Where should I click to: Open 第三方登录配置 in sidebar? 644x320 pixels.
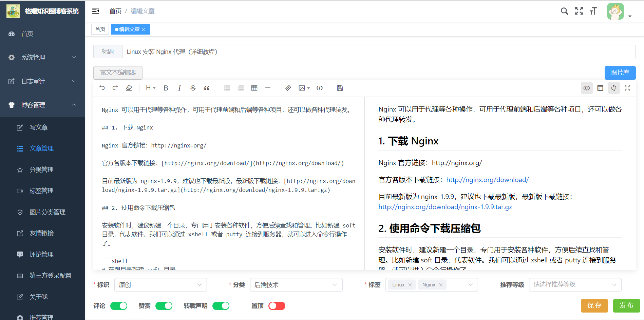click(x=42, y=276)
